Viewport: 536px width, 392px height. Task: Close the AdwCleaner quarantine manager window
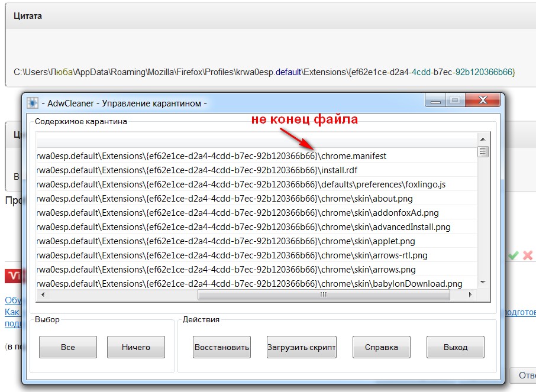coord(483,100)
